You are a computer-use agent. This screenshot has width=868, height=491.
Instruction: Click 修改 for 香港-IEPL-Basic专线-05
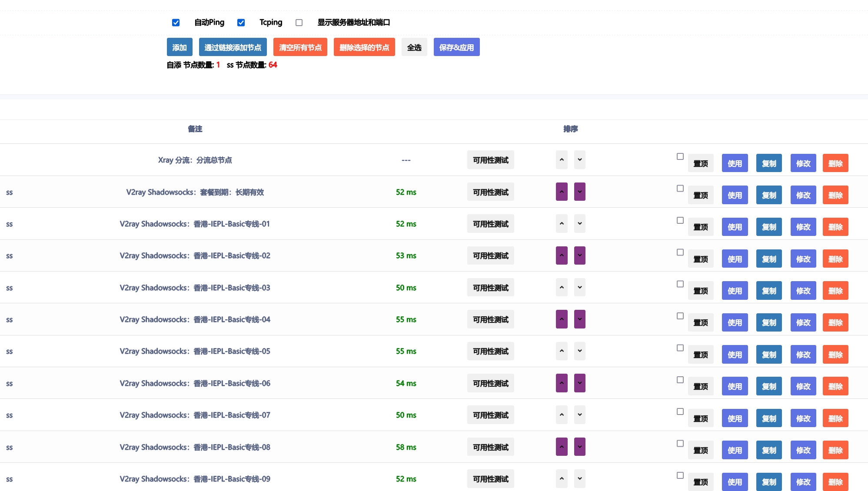[x=803, y=355]
